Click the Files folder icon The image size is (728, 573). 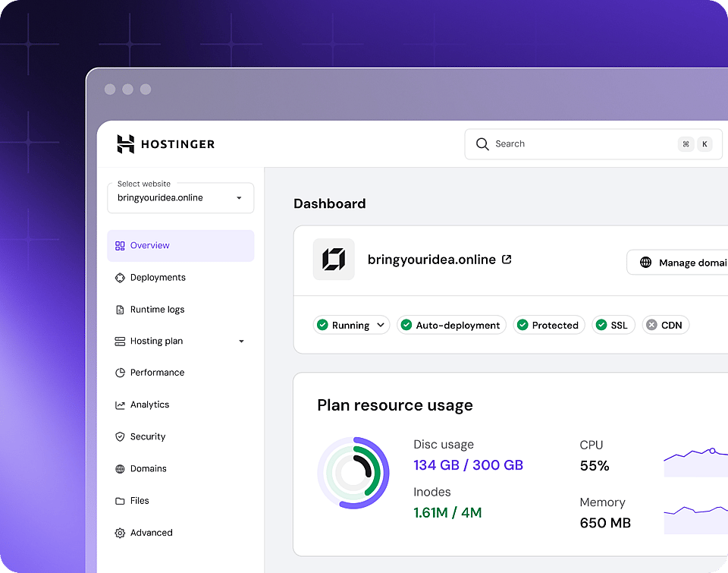120,501
